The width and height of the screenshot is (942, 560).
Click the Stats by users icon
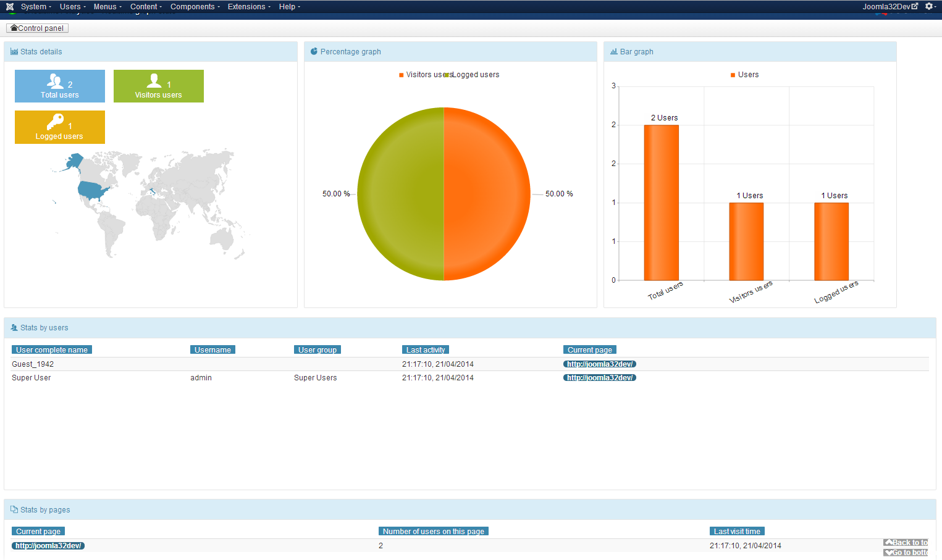point(14,328)
